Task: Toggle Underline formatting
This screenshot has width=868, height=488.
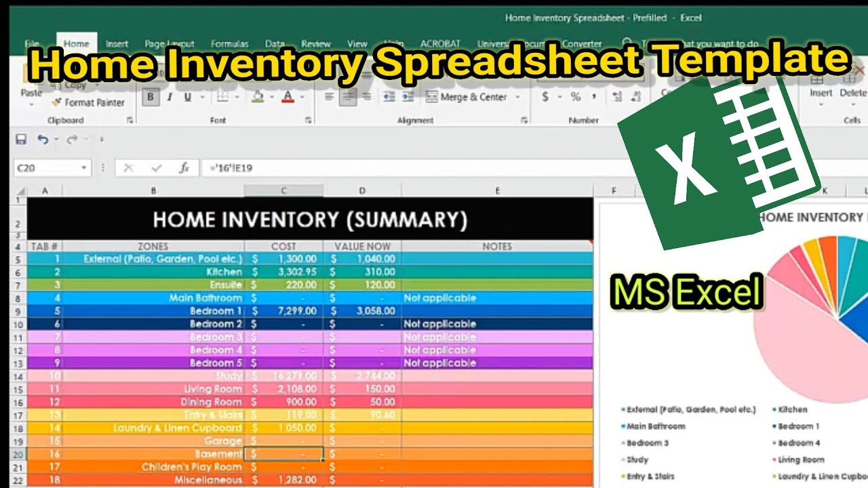Action: tap(187, 97)
